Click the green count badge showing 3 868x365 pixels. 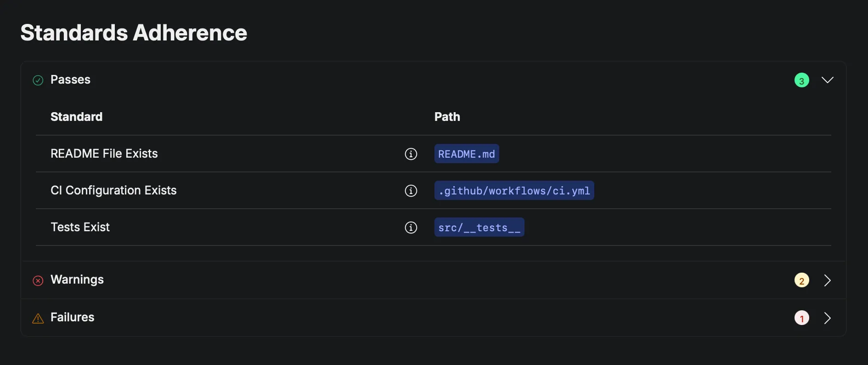coord(802,80)
